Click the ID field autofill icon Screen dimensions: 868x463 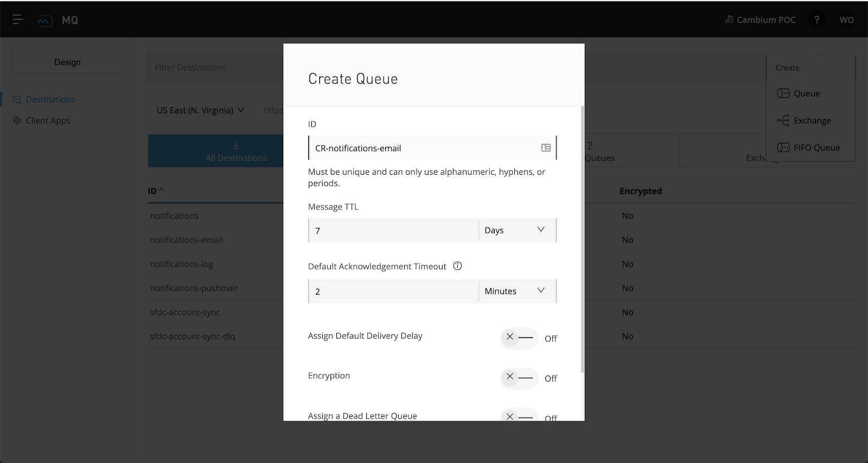coord(546,148)
